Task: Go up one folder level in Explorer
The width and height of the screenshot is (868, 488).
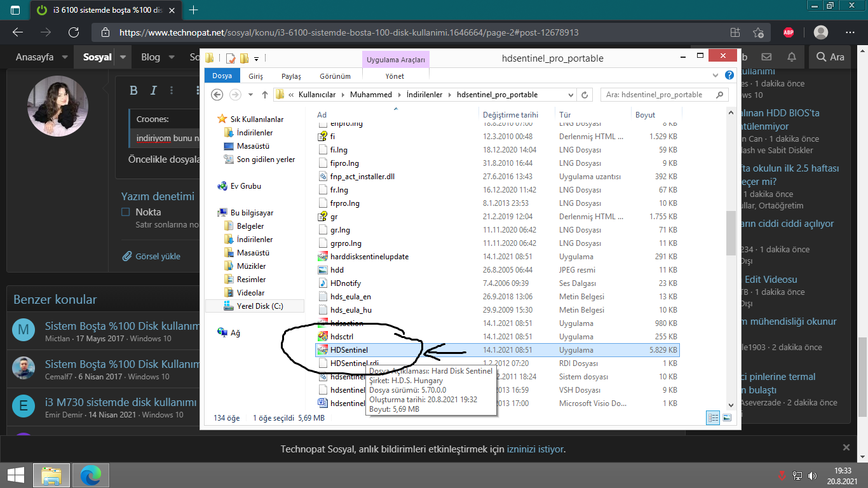Action: pos(265,95)
